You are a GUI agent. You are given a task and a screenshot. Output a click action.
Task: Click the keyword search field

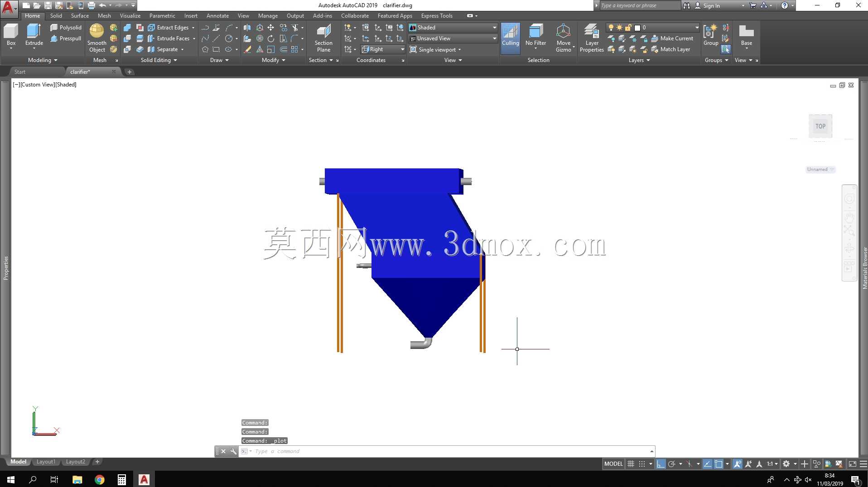640,5
